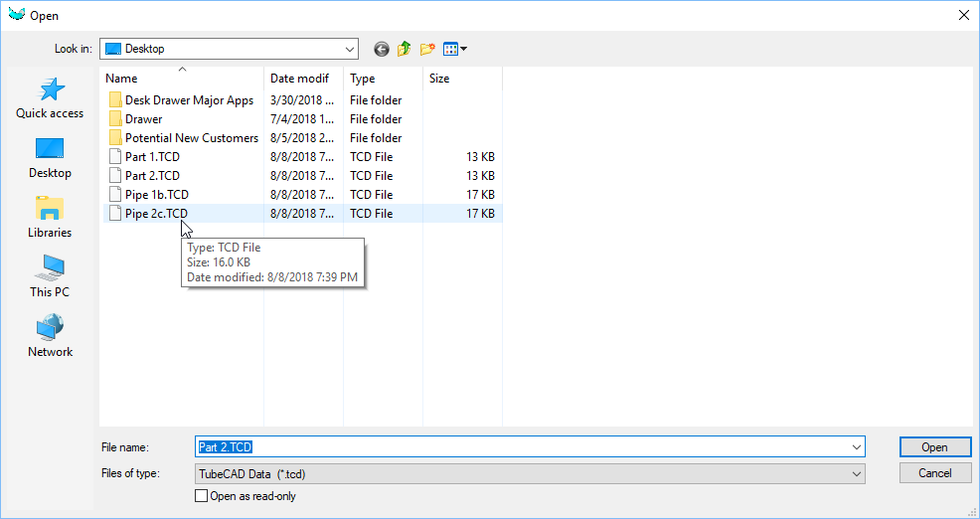980x519 pixels.
Task: Open Network in the places bar
Action: click(50, 336)
